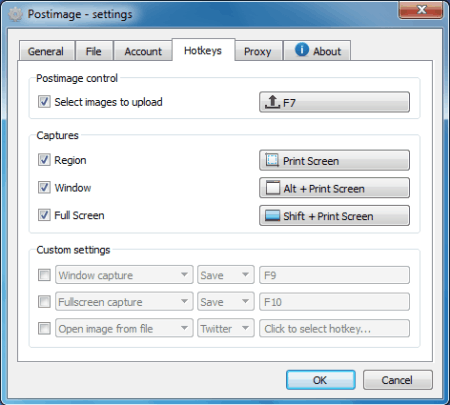
Task: Uncheck Select images to upload
Action: click(44, 102)
